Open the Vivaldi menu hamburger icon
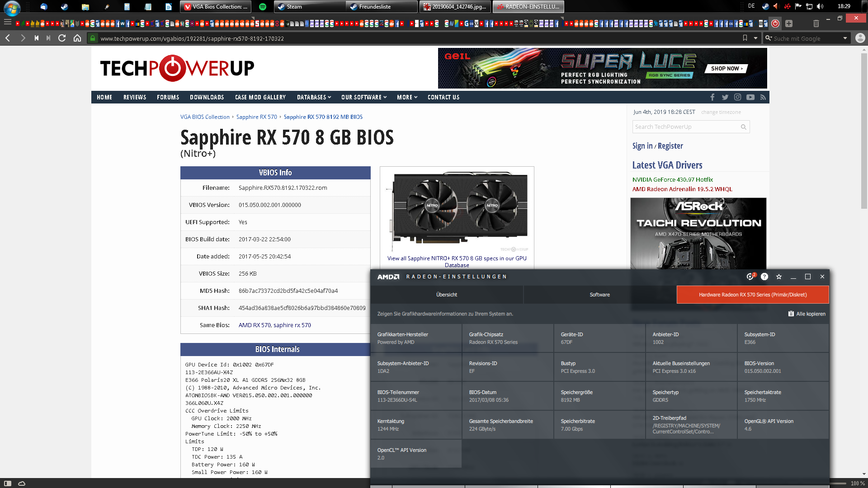The width and height of the screenshot is (868, 488). coord(8,22)
